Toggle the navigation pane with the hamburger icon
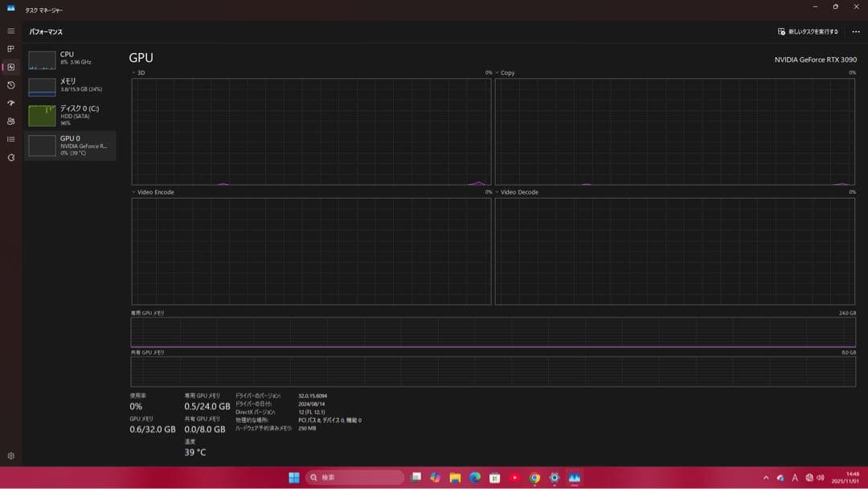This screenshot has height=489, width=868. coord(10,31)
